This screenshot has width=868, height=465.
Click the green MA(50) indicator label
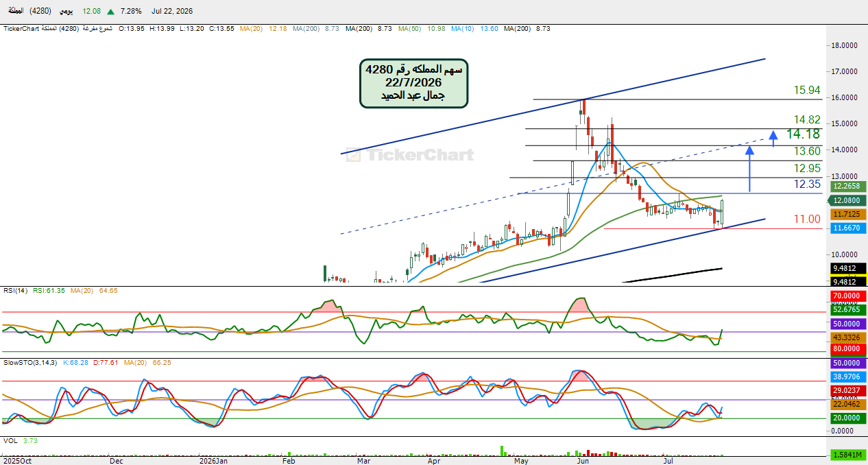[x=411, y=29]
